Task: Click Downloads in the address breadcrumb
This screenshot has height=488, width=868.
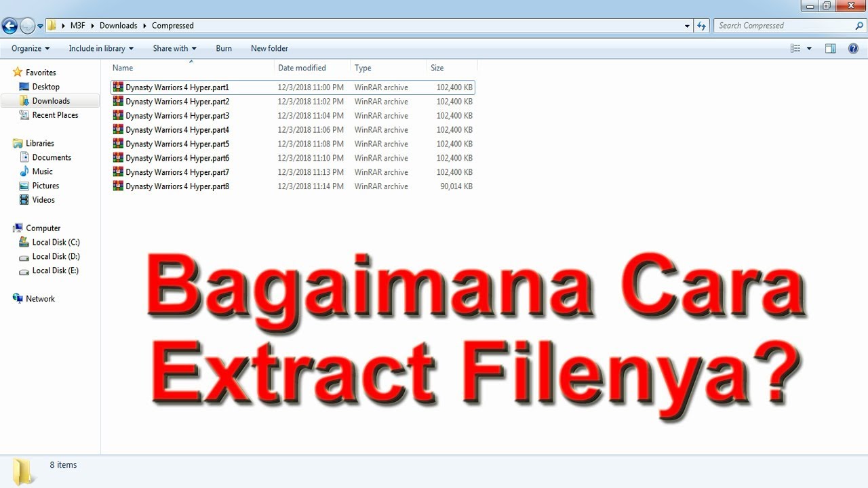Action: [118, 26]
